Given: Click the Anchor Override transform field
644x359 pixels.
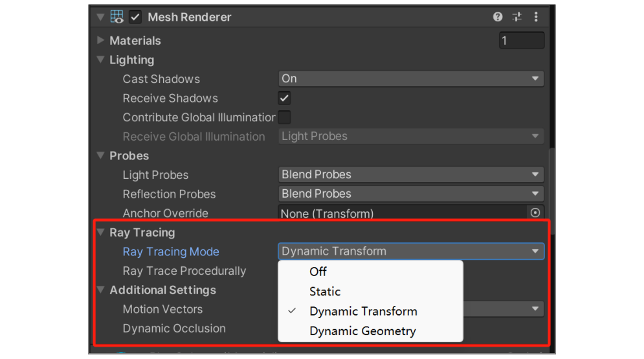Looking at the screenshot, I should coord(403,213).
